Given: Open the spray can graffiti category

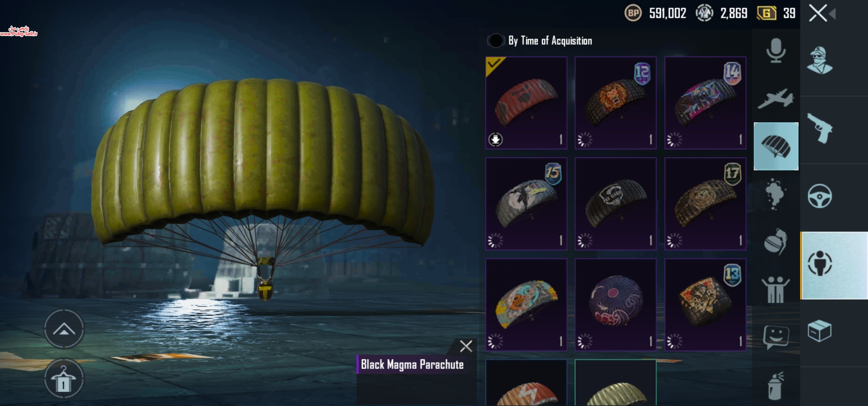Looking at the screenshot, I should [776, 385].
